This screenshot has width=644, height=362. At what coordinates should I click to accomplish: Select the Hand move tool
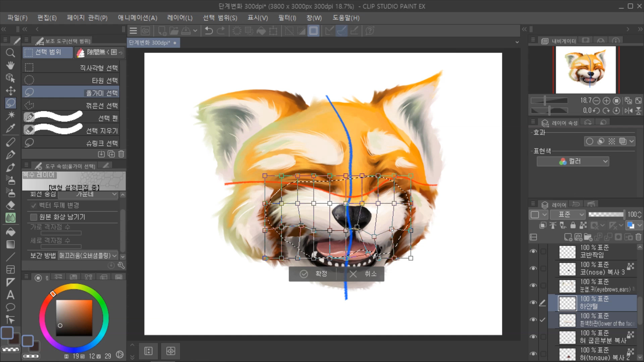[x=10, y=65]
